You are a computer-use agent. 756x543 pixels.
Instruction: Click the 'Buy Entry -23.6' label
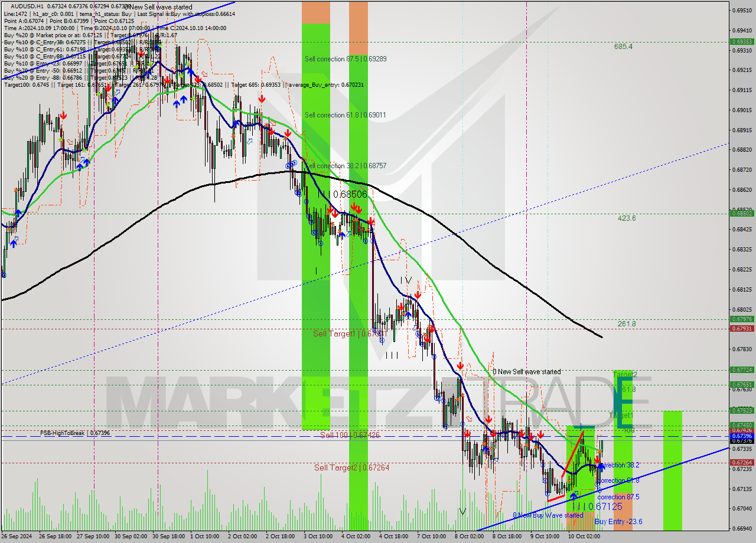click(618, 522)
